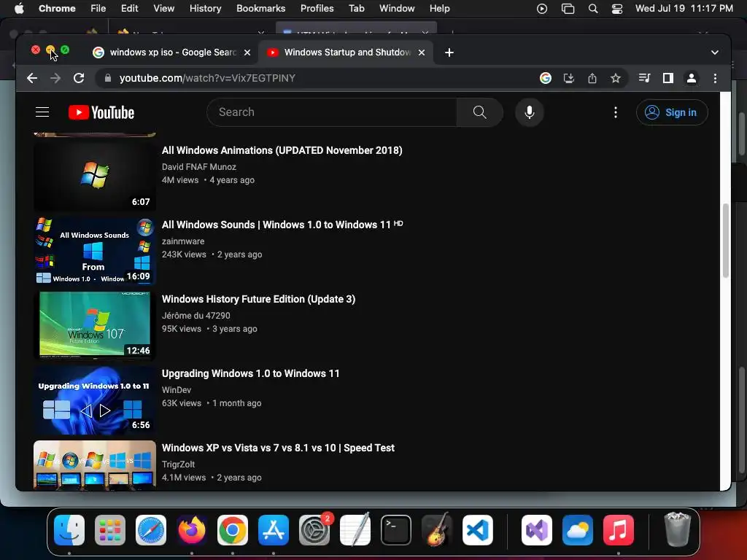Click Now Playing icon in menu bar
The width and height of the screenshot is (747, 560).
542,8
